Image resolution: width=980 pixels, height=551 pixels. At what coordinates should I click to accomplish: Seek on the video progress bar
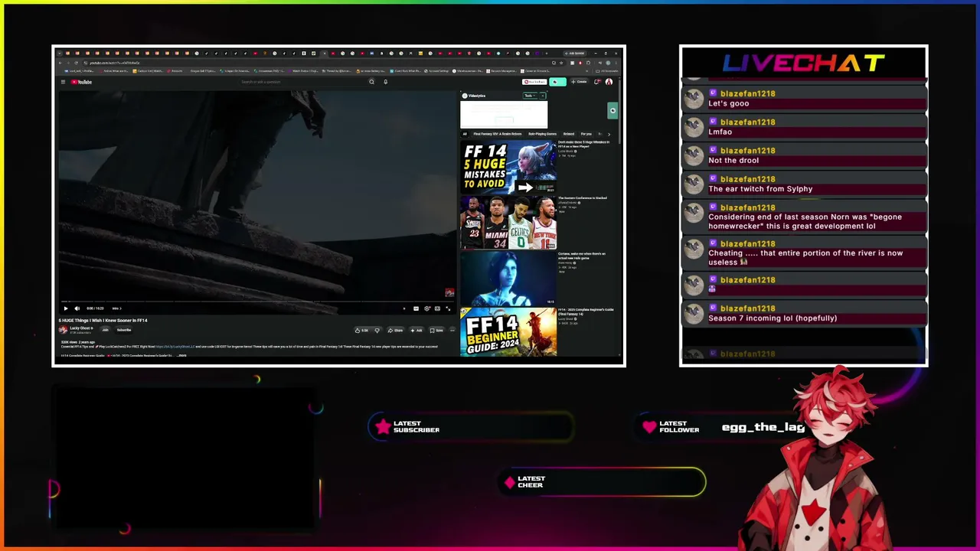pyautogui.click(x=258, y=302)
